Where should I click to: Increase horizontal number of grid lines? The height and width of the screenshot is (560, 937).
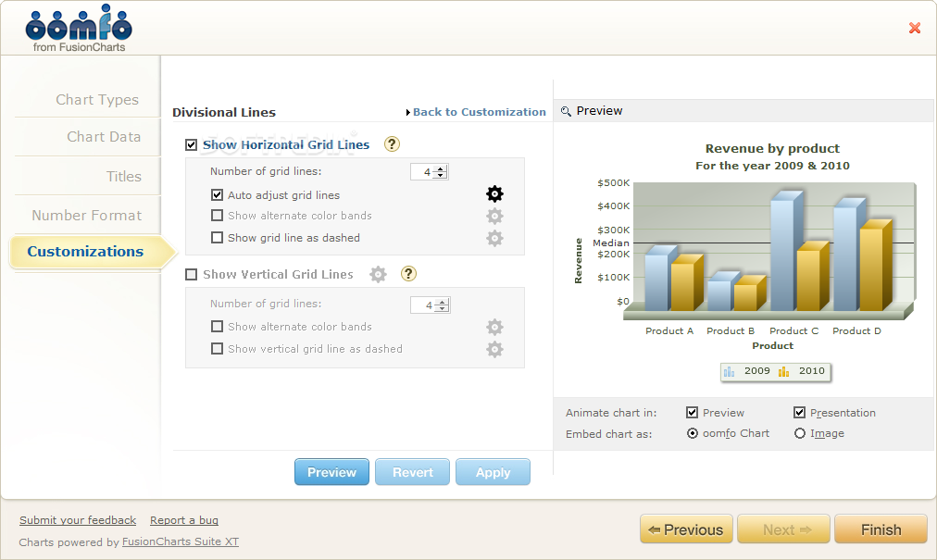[441, 168]
